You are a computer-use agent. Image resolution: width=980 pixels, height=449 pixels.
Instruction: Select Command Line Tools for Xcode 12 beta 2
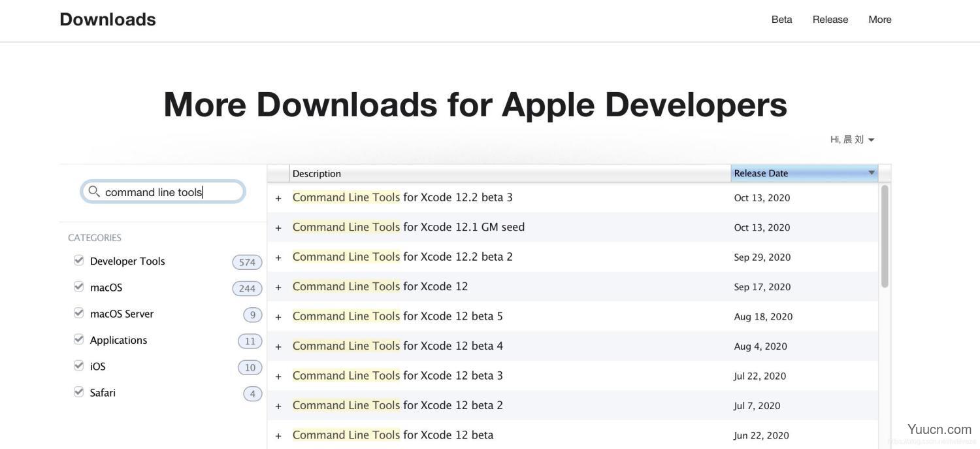tap(398, 405)
